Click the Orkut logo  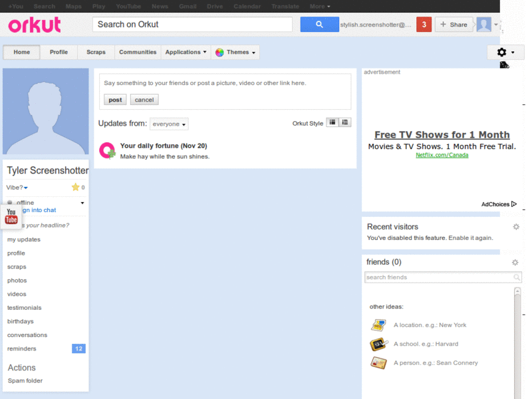tap(35, 25)
